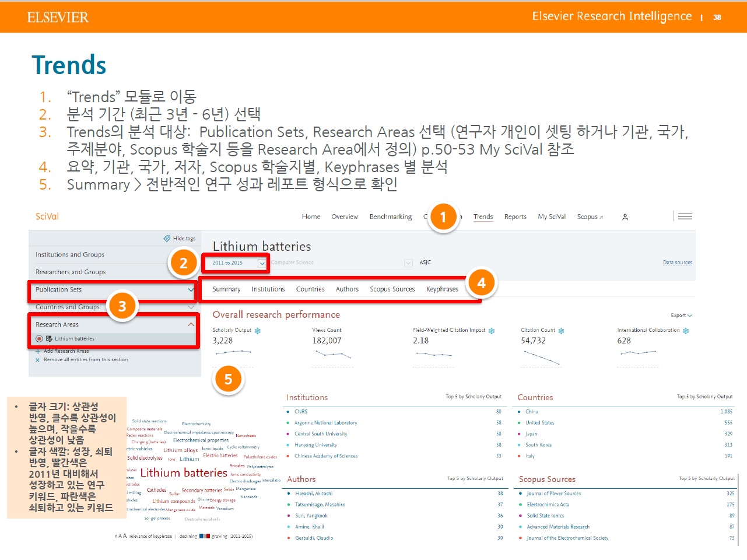
Task: Collapse the Research Areas section
Action: pyautogui.click(x=191, y=324)
